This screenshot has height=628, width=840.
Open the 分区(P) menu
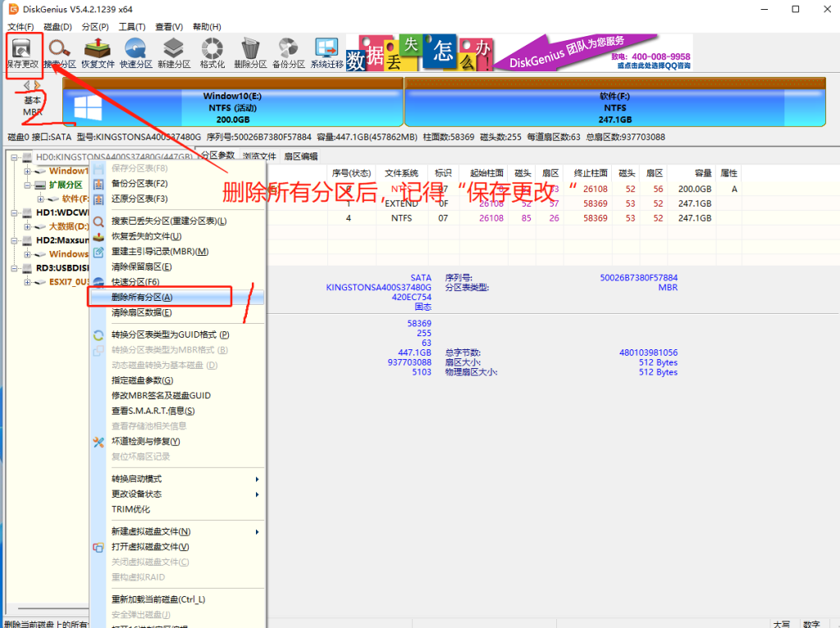(x=95, y=27)
